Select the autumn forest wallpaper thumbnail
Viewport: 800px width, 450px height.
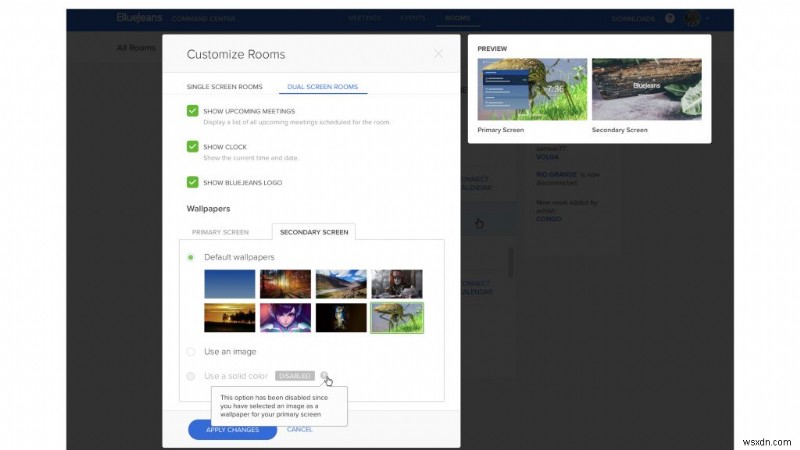[285, 284]
